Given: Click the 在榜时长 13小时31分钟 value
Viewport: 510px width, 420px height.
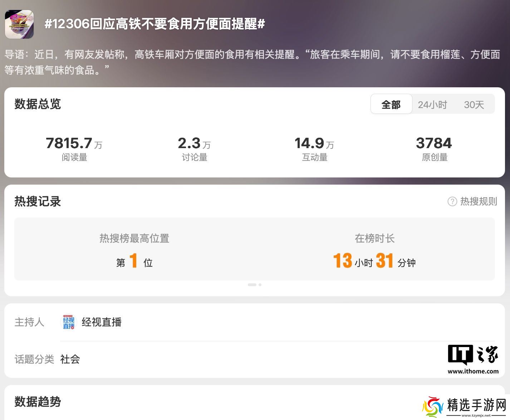Looking at the screenshot, I should [374, 261].
